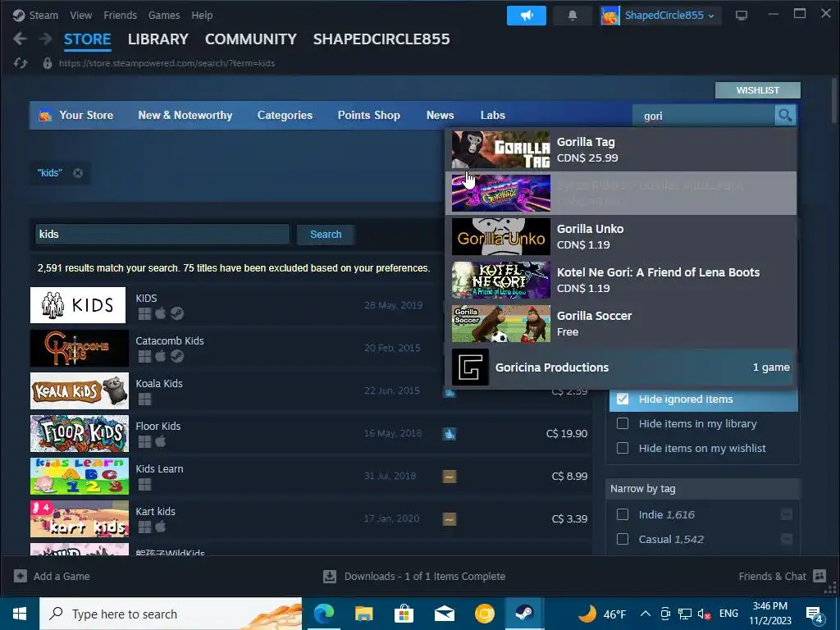Open Microsoft Store from the taskbar

pos(404,614)
